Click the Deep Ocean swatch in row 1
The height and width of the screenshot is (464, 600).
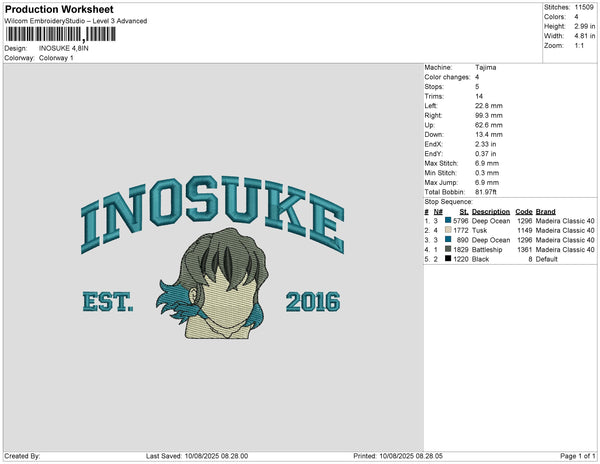pyautogui.click(x=448, y=220)
